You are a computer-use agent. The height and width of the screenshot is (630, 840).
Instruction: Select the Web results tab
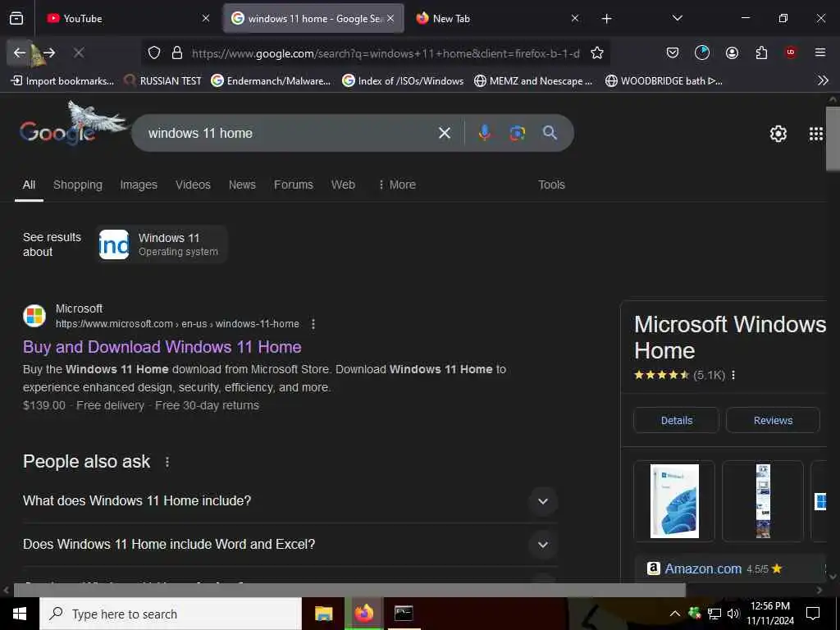click(343, 185)
